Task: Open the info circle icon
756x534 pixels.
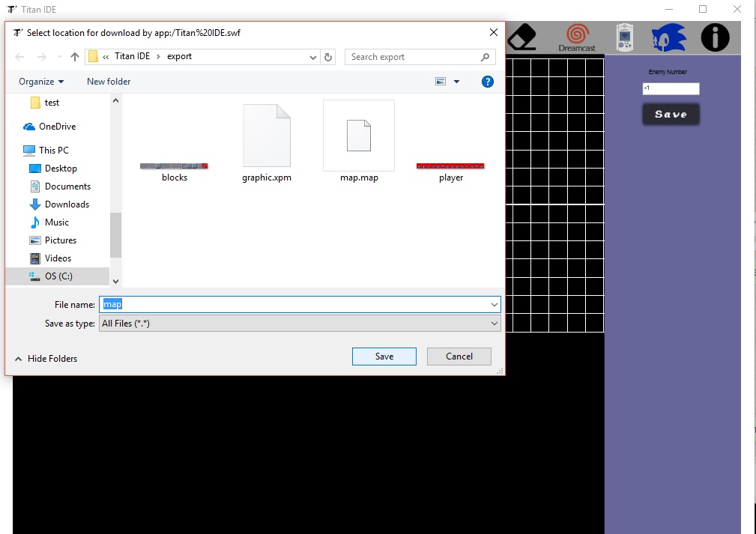Action: 715,37
